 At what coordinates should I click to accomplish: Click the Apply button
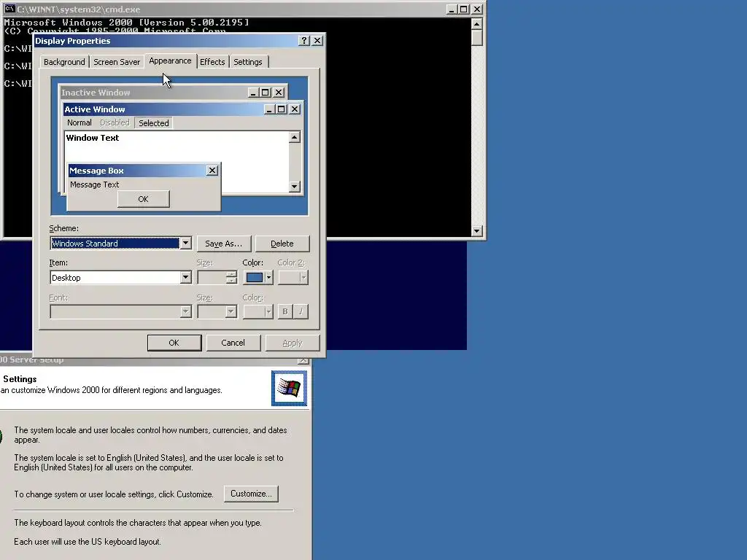pos(292,343)
